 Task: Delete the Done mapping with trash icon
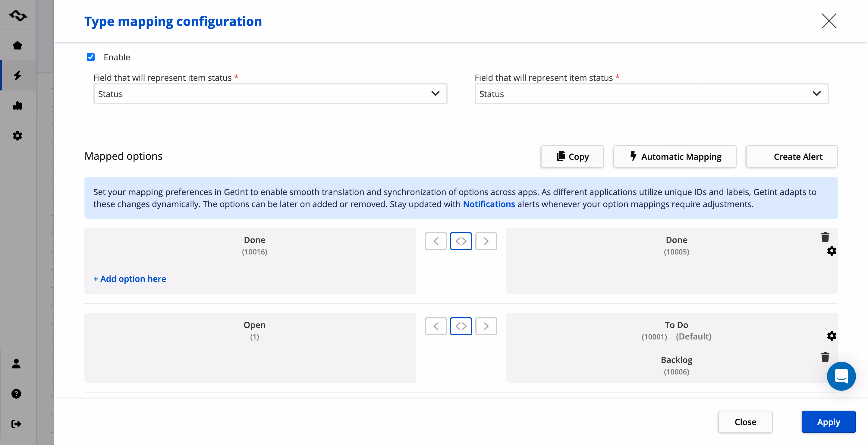pyautogui.click(x=825, y=237)
